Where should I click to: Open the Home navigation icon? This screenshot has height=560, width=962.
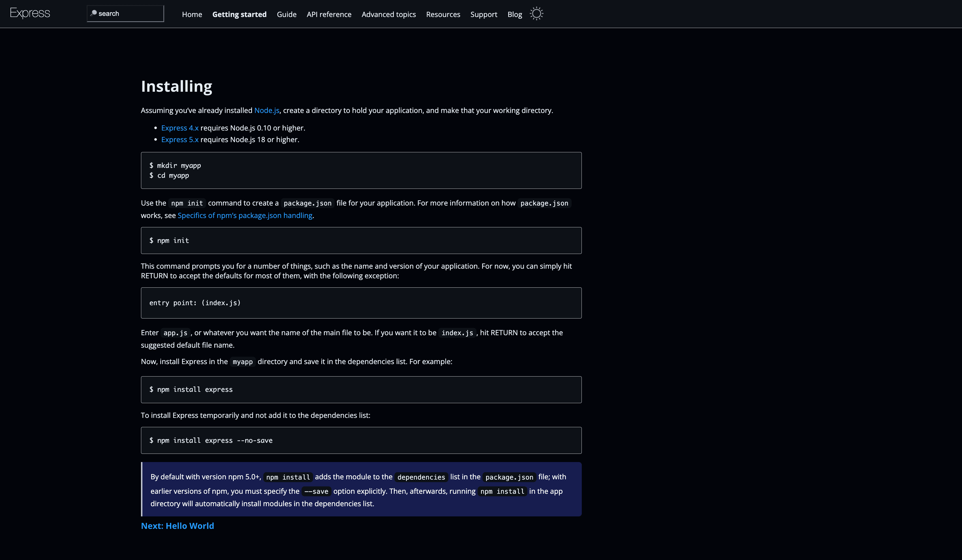point(192,14)
